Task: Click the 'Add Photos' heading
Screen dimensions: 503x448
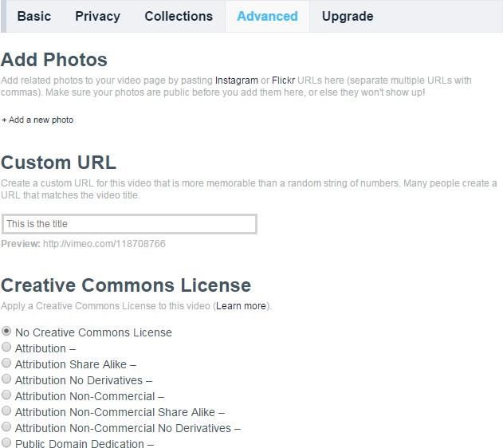Action: 54,60
